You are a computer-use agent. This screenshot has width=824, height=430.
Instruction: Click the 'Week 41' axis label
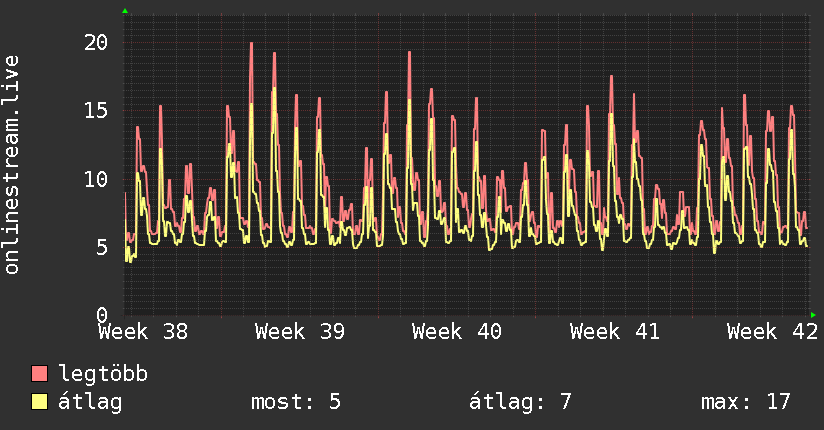click(614, 332)
